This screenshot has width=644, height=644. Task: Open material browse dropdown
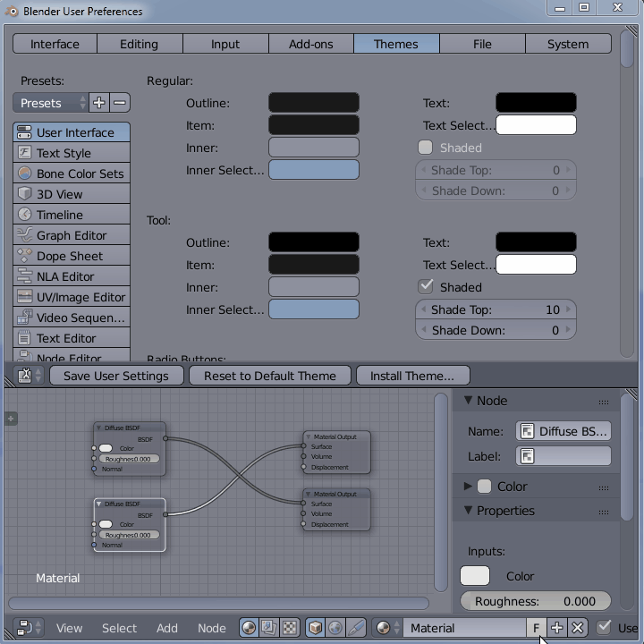(387, 628)
